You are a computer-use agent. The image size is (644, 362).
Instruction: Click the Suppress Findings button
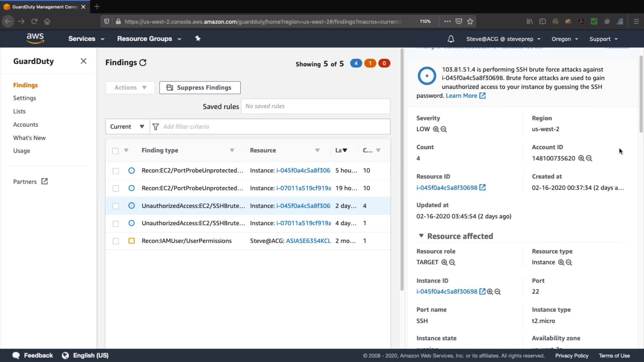click(x=200, y=87)
